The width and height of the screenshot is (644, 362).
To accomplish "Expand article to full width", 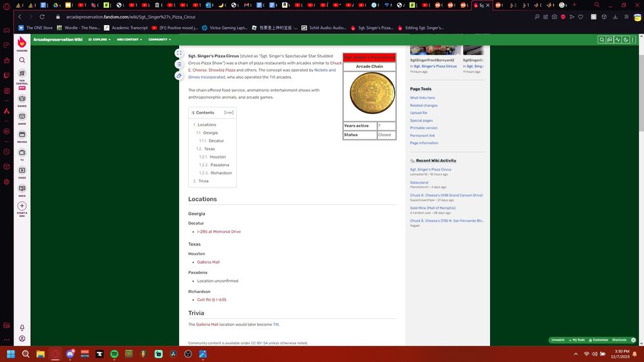I will (x=179, y=53).
